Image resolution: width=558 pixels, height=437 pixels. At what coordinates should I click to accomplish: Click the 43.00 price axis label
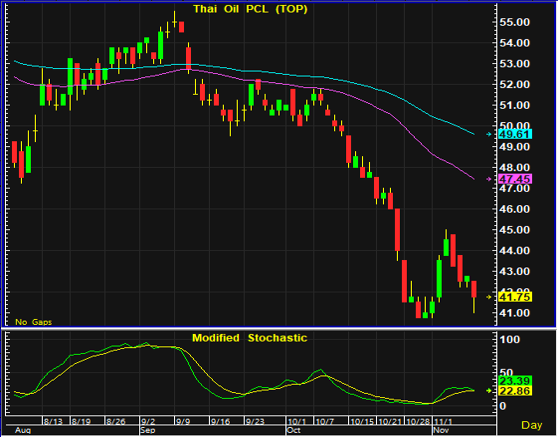(x=515, y=271)
